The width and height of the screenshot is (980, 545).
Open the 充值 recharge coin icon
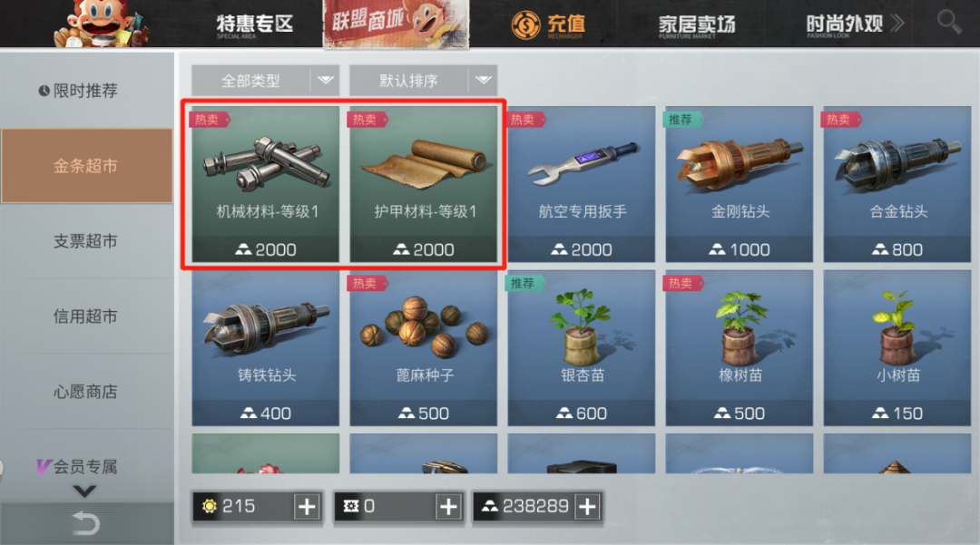click(x=525, y=25)
